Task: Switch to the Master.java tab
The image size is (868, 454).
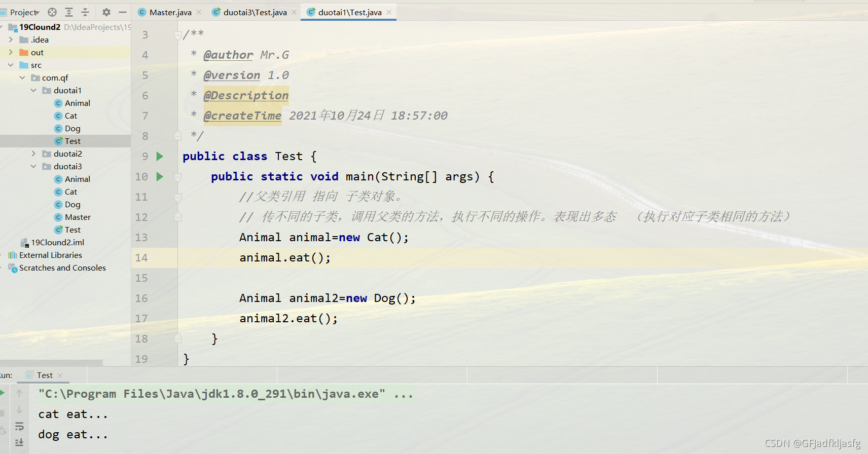Action: point(170,12)
